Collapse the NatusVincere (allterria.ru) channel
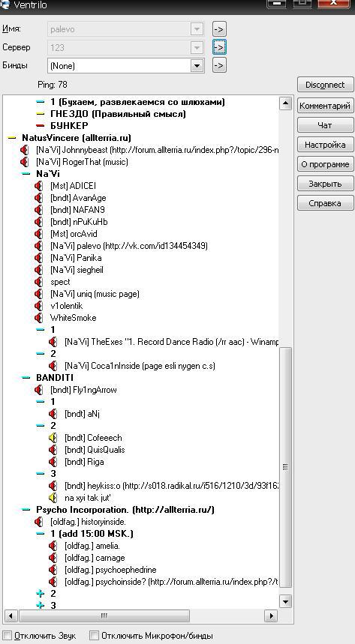This screenshot has width=355, height=644. click(x=12, y=138)
